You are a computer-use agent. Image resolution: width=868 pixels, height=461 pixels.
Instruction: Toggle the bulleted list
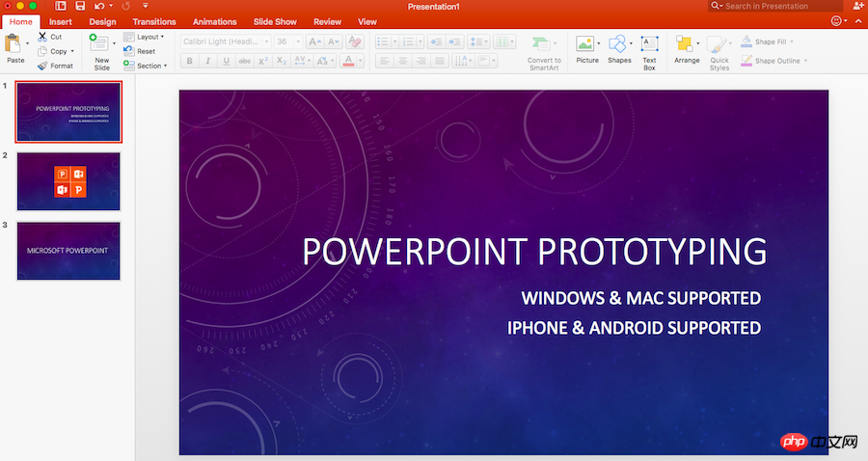(x=383, y=41)
